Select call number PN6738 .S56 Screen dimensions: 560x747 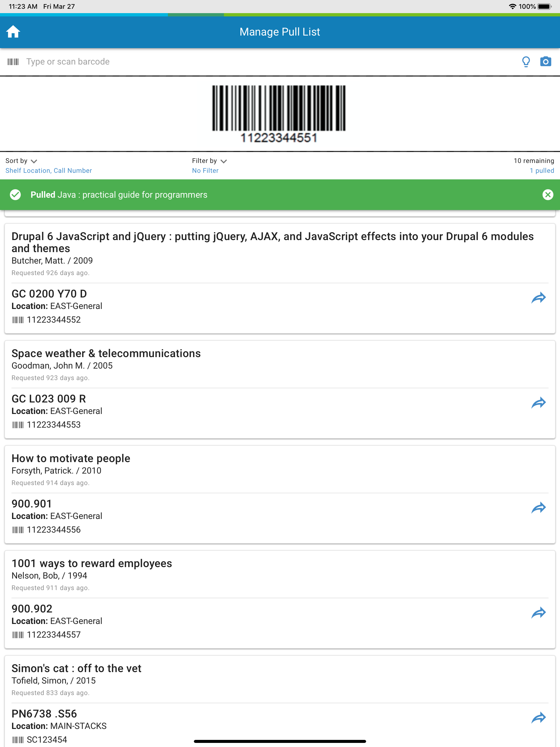[x=44, y=714]
